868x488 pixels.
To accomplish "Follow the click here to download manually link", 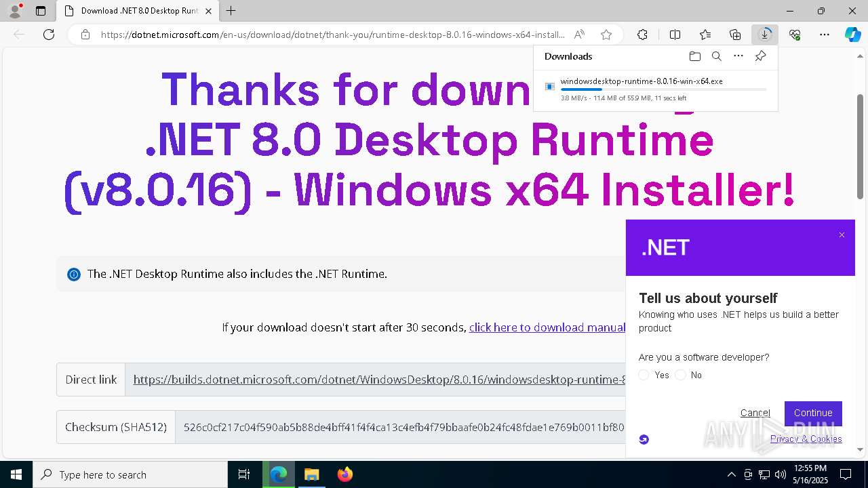I will click(547, 327).
